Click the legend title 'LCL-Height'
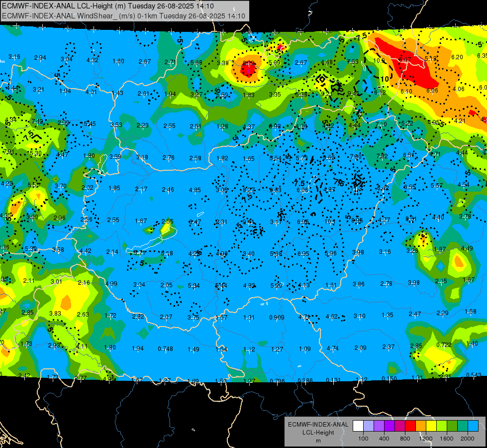Viewport: 487px width, 448px height. [x=318, y=433]
